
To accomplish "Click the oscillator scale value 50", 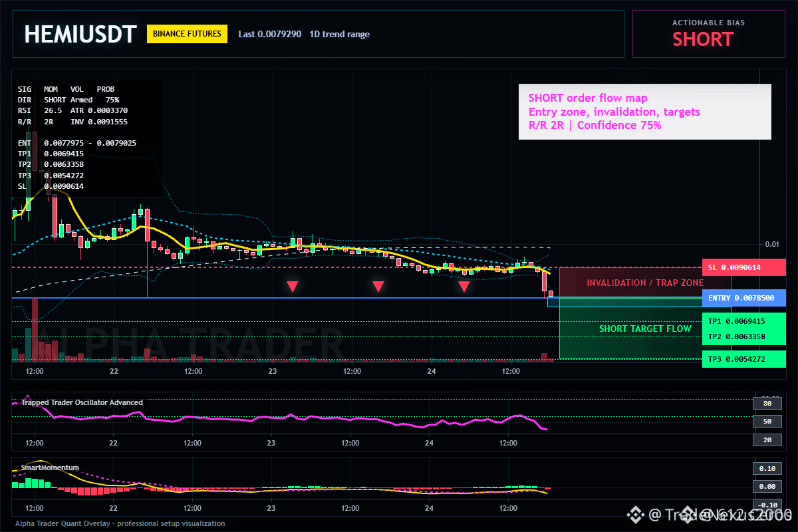I will tap(767, 422).
